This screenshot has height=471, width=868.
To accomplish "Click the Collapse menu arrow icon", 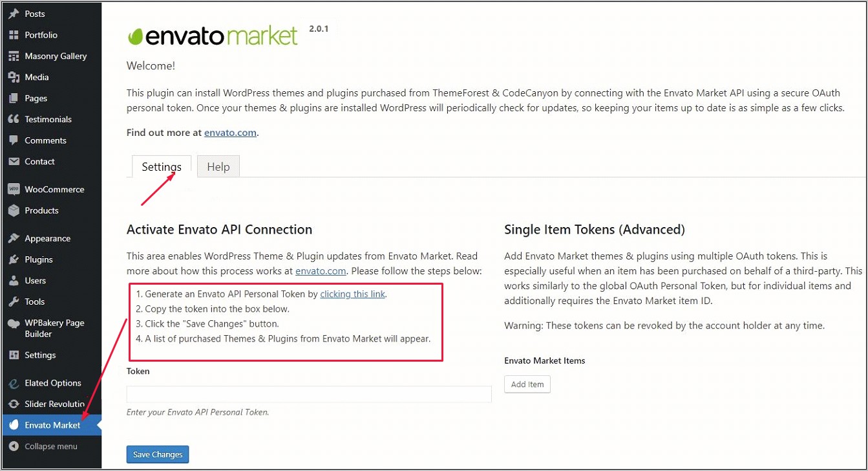I will click(x=14, y=446).
